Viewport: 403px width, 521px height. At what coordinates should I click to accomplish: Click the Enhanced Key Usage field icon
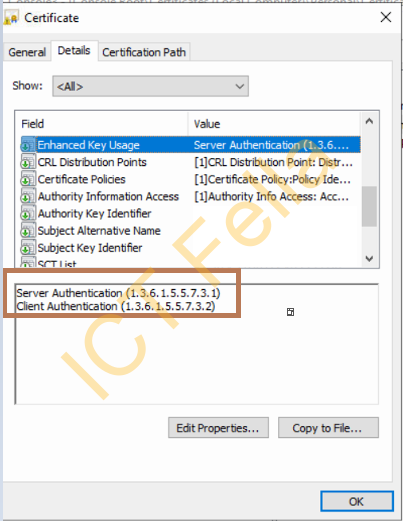(28, 145)
